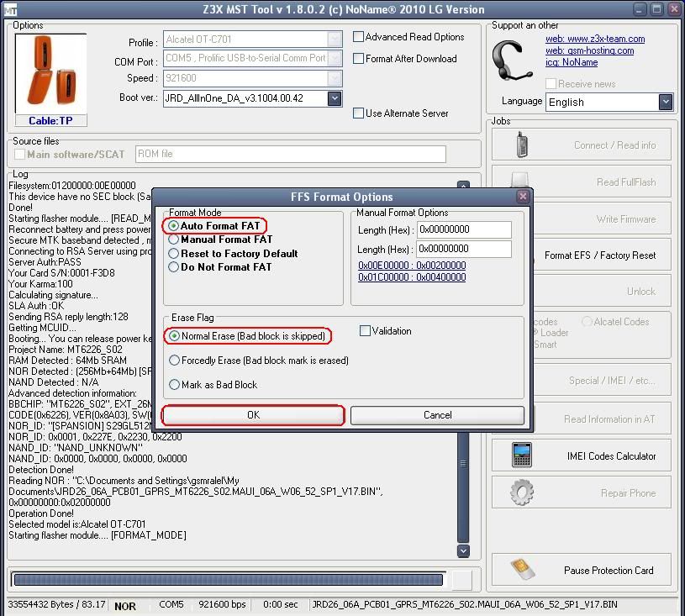Click the Repair Phone gear icon
This screenshot has width=685, height=616.
point(522,492)
